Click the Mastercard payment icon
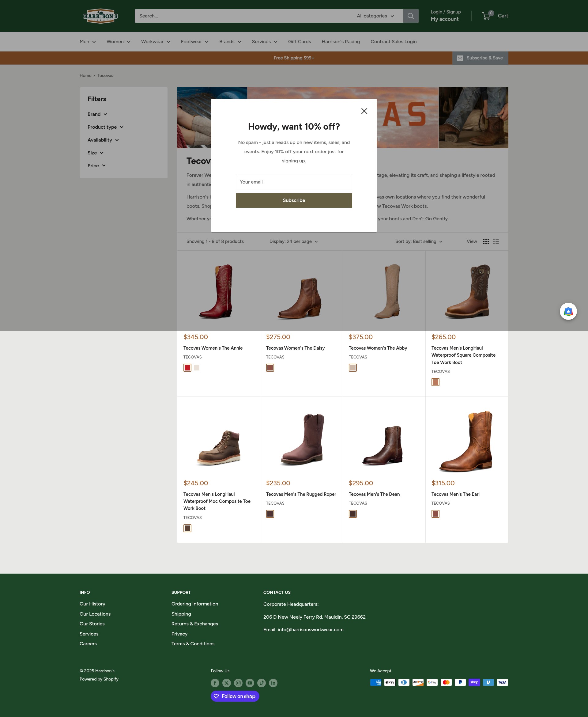Image resolution: width=588 pixels, height=717 pixels. click(446, 682)
